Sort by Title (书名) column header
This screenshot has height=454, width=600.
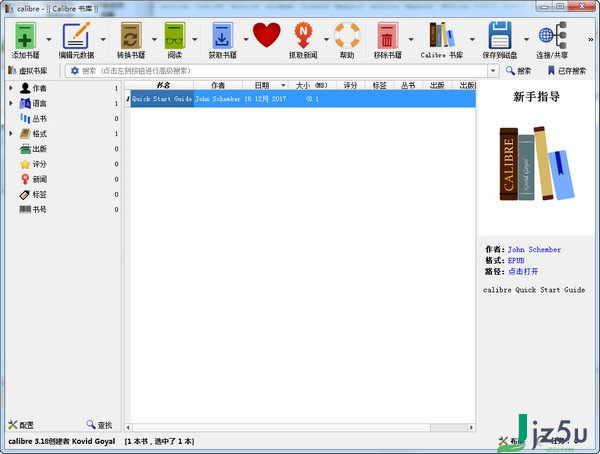tap(162, 85)
